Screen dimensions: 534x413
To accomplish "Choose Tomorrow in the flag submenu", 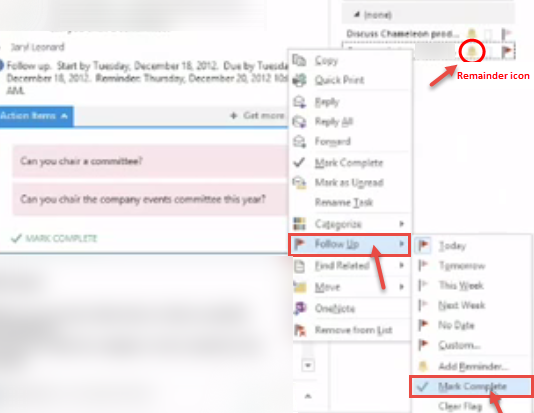I will point(462,266).
